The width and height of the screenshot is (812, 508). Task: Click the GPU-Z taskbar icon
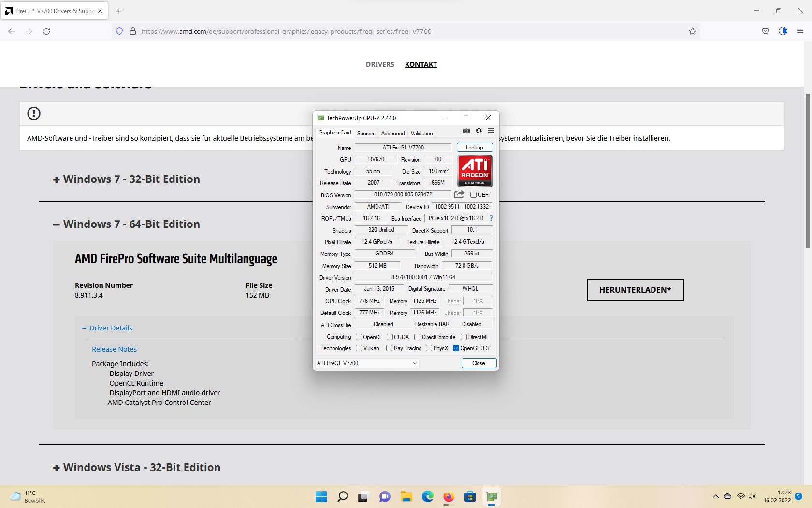point(492,497)
